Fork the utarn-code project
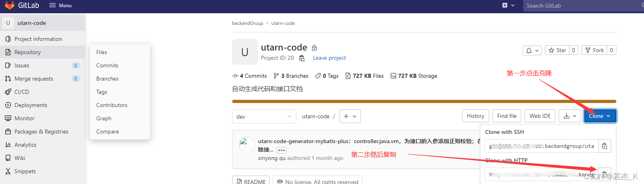Viewport: 644px width, 184px height. click(594, 50)
